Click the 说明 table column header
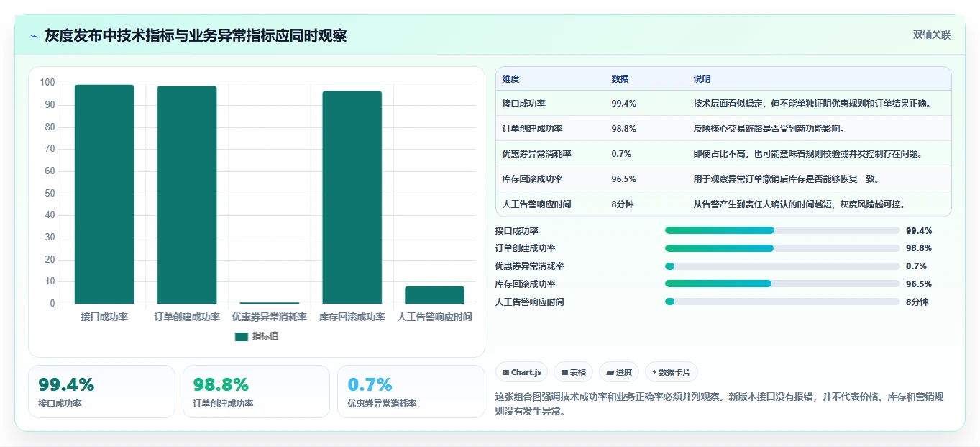The height and width of the screenshot is (447, 980). [702, 78]
